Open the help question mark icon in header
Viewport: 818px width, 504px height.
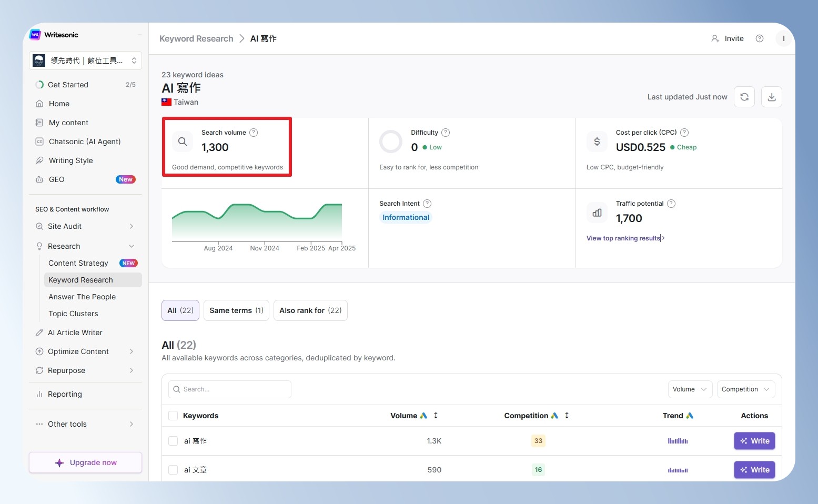(760, 38)
